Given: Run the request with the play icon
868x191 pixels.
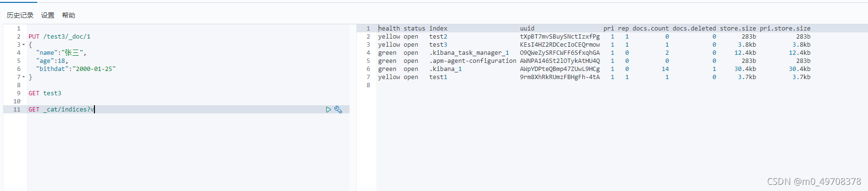Looking at the screenshot, I should pyautogui.click(x=328, y=110).
